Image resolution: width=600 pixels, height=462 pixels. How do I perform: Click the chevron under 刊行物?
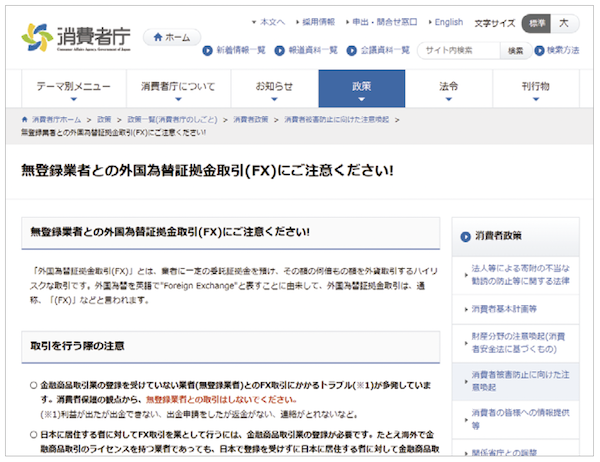pos(536,99)
